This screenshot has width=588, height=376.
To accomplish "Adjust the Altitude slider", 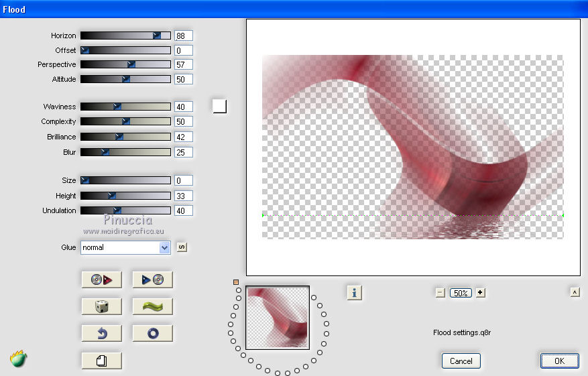I will click(x=125, y=79).
